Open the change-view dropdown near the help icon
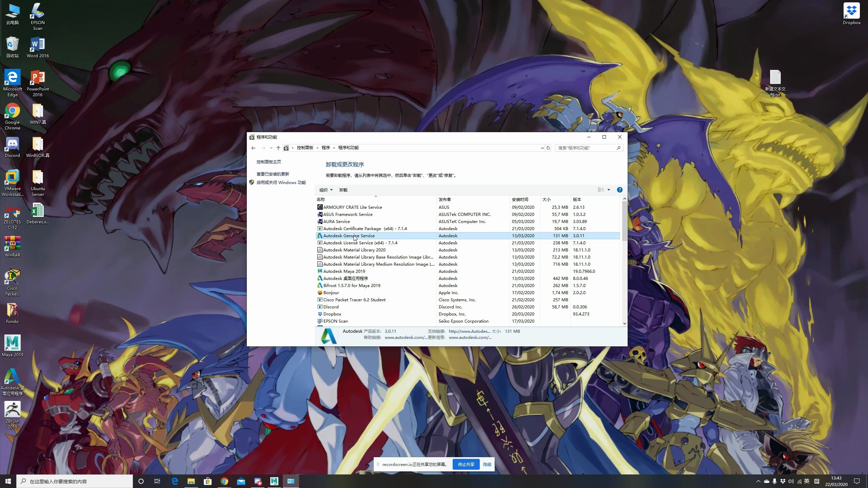This screenshot has height=488, width=868. pos(609,190)
